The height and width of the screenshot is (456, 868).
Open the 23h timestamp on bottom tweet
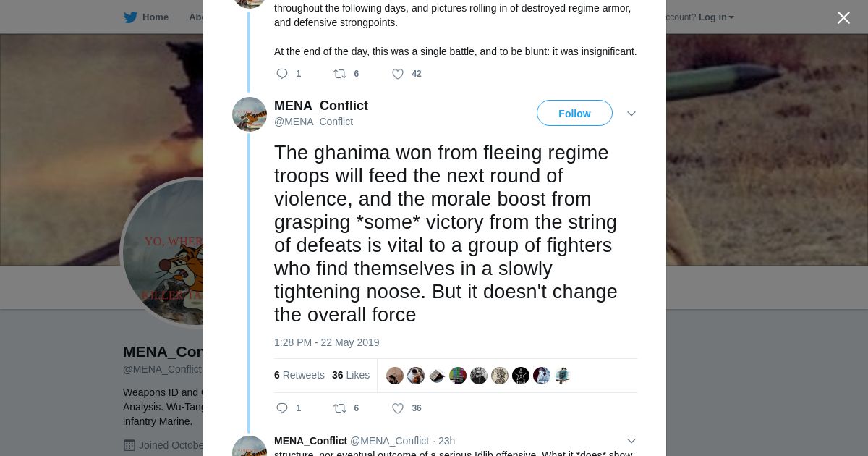pyautogui.click(x=446, y=441)
